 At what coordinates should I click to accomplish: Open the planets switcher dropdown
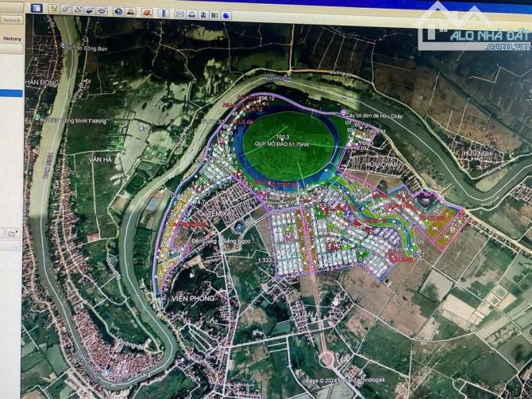[x=146, y=13]
